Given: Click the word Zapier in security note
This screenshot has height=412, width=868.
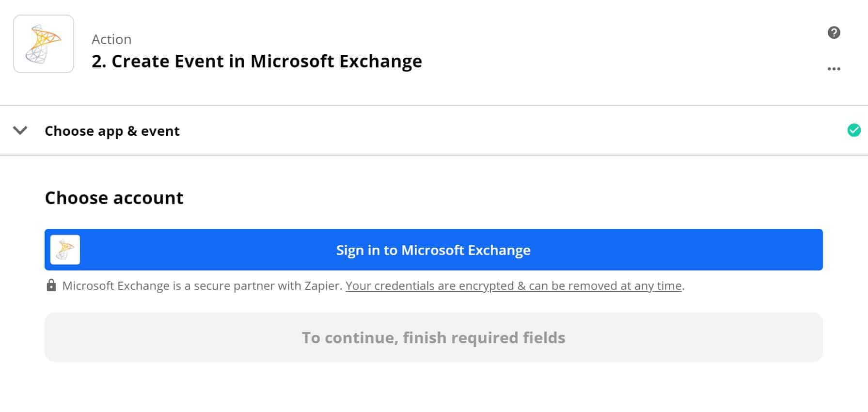Looking at the screenshot, I should pyautogui.click(x=323, y=285).
